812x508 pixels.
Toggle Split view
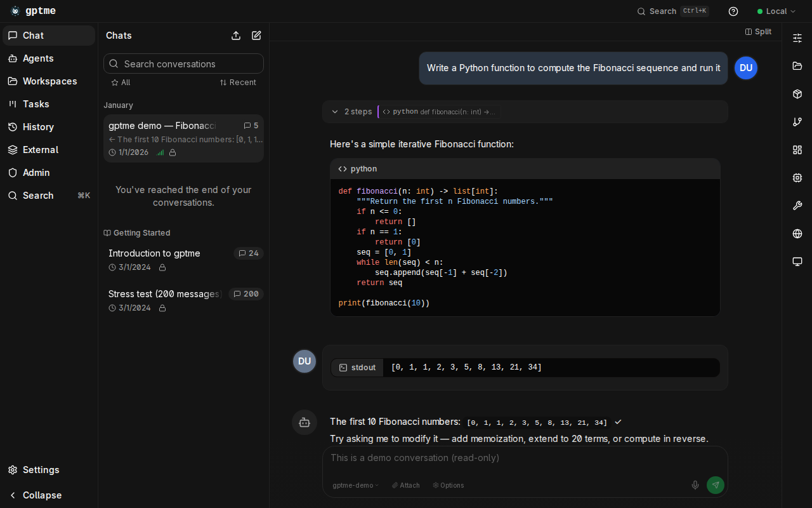point(758,32)
